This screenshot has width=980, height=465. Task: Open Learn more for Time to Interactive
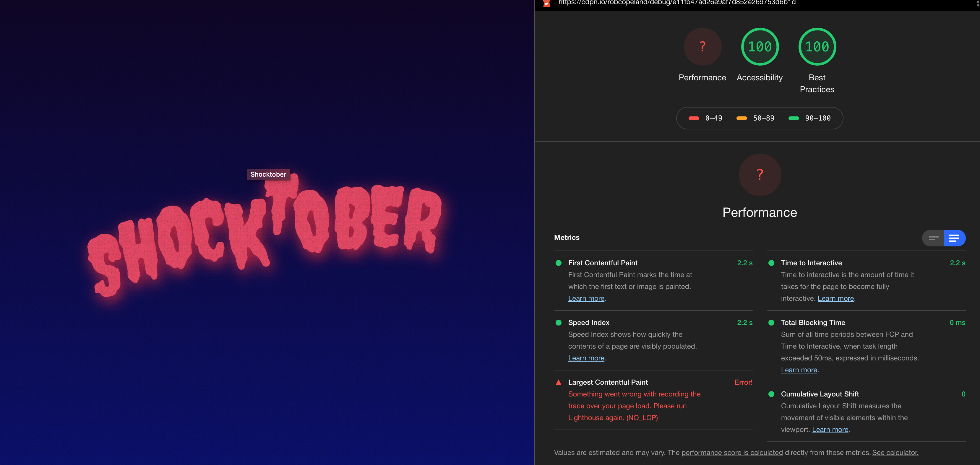pyautogui.click(x=836, y=298)
